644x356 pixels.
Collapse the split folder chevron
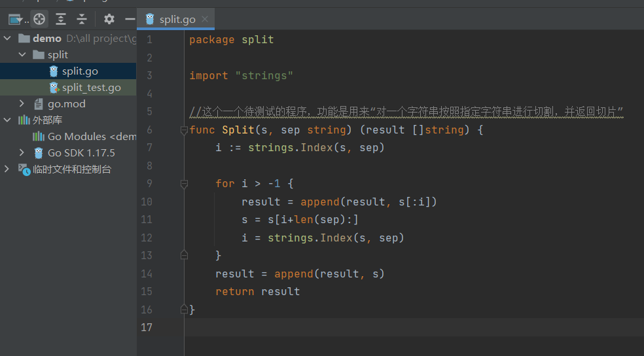(22, 55)
